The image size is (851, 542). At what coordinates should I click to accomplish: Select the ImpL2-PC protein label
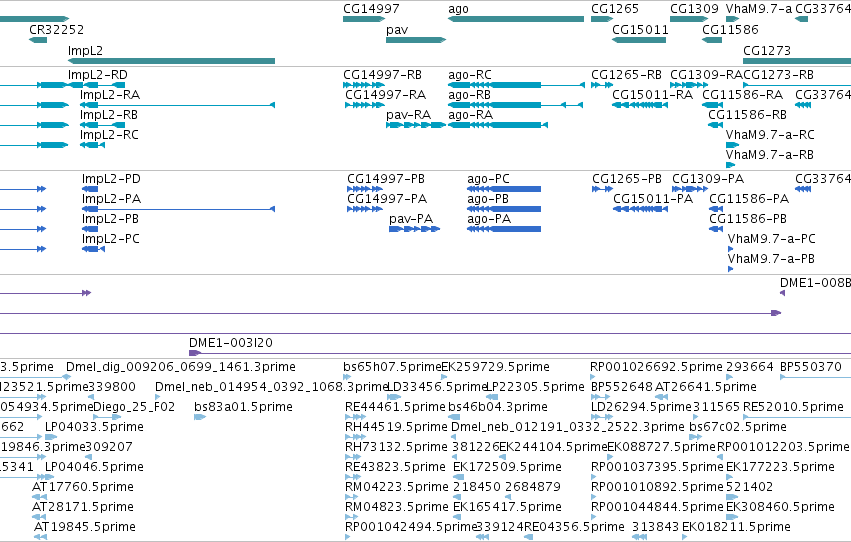(x=111, y=239)
